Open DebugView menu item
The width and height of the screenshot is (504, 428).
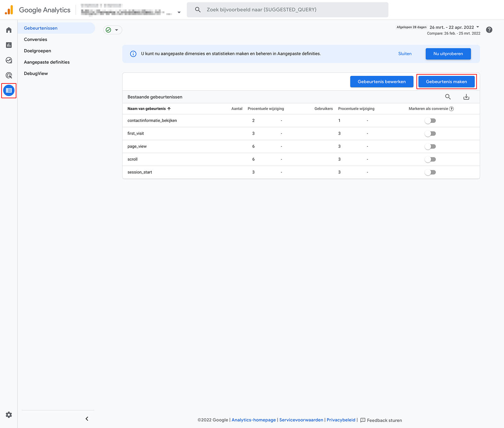[36, 73]
